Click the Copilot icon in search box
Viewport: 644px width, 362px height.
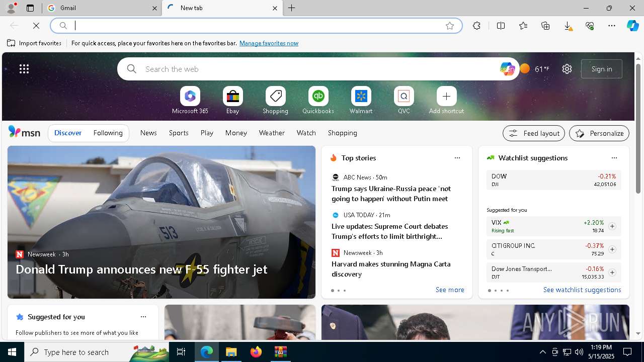click(x=507, y=69)
